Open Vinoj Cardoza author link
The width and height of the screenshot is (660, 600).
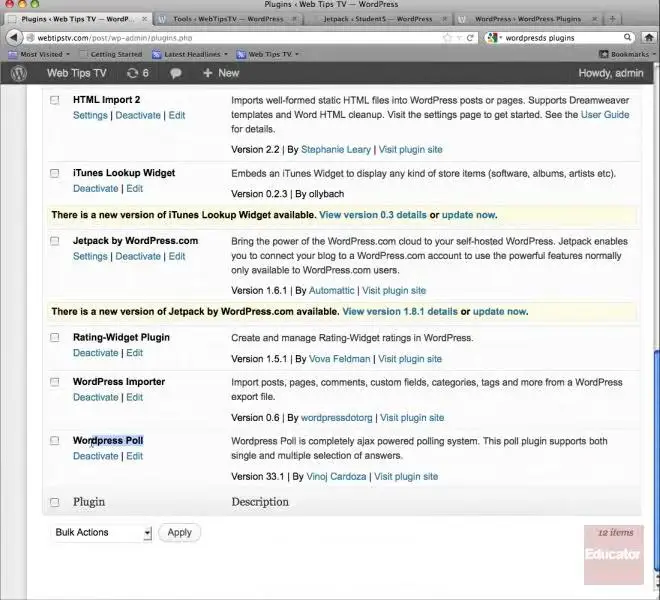(336, 477)
